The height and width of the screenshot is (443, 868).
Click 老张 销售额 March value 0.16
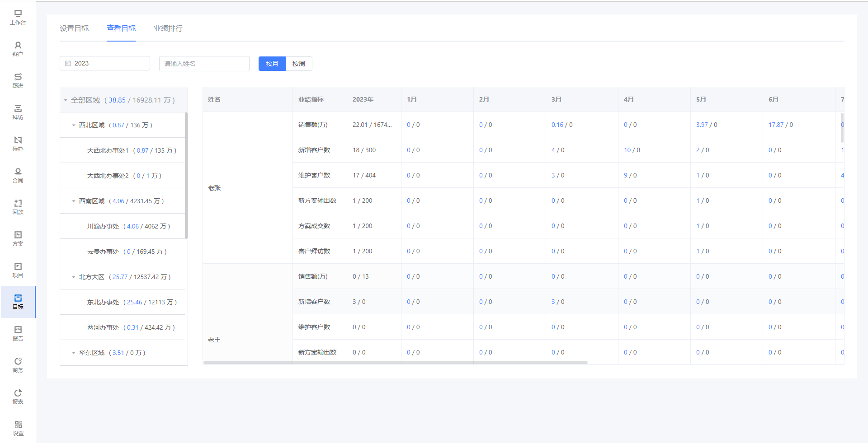[x=557, y=125]
